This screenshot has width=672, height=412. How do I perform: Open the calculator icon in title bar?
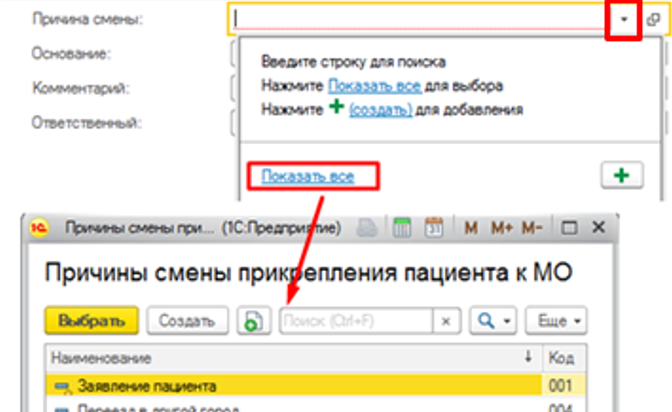(x=402, y=227)
